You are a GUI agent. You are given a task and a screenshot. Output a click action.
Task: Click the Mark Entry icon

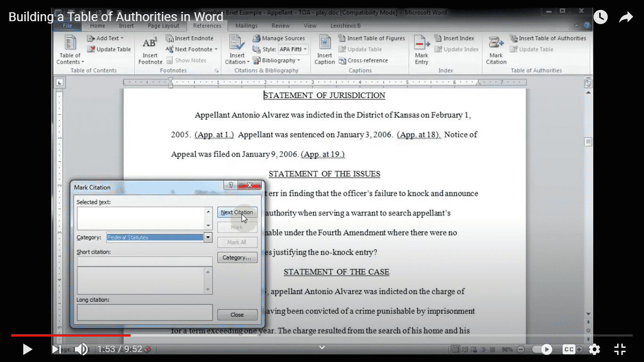click(x=421, y=50)
